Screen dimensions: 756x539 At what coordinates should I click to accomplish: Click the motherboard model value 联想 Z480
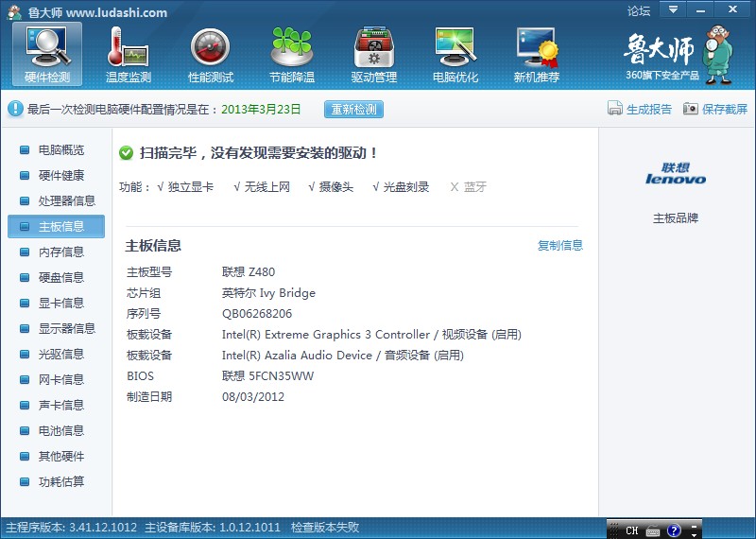coord(249,272)
